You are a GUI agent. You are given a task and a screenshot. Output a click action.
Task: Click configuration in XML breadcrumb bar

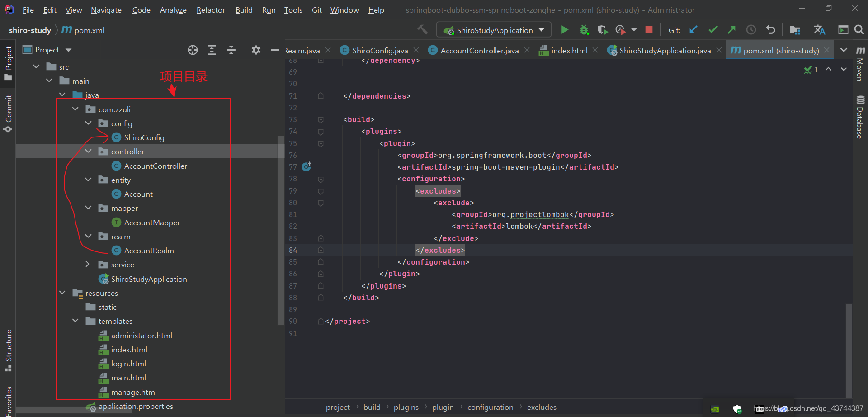[x=490, y=408]
